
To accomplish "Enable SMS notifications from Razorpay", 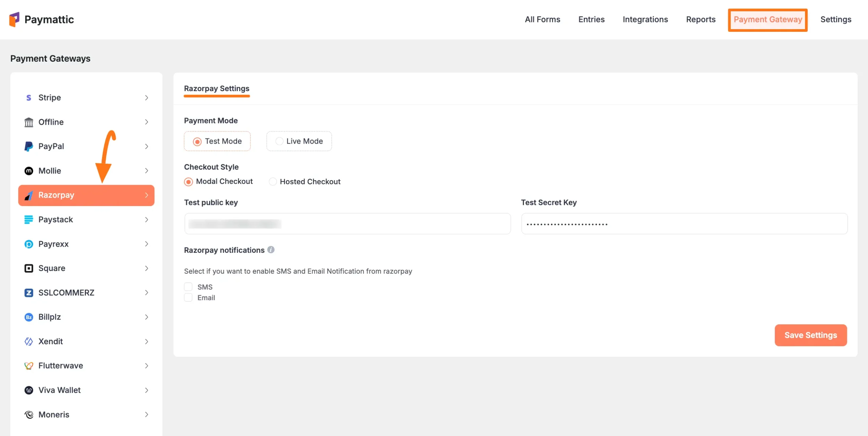I will coord(188,287).
